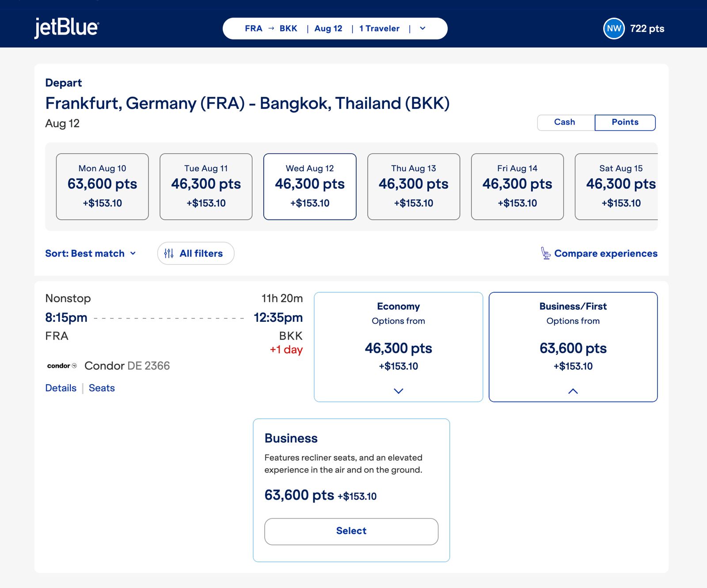Click the seat icon beside Compare experiences
Image resolution: width=707 pixels, height=588 pixels.
click(546, 253)
